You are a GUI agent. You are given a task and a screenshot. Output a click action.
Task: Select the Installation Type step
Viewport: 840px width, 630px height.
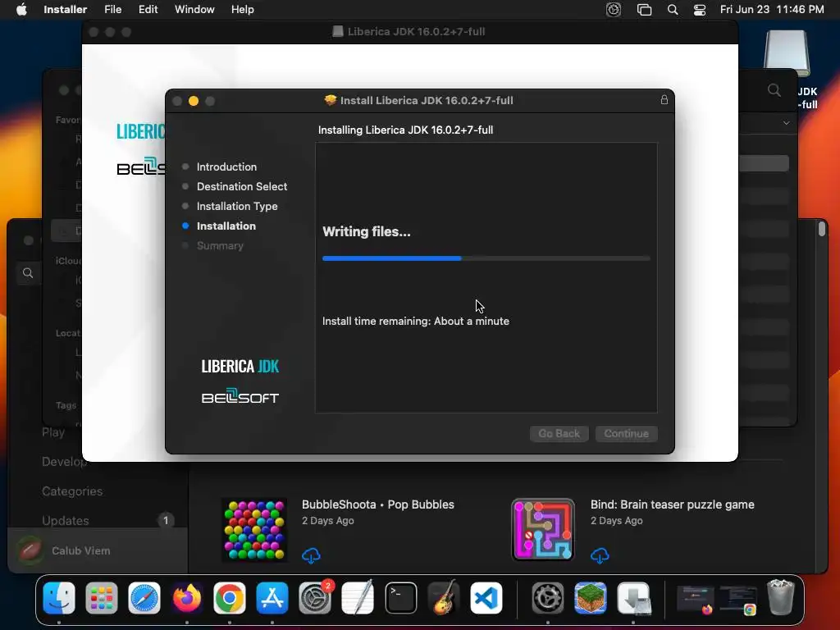coord(237,206)
